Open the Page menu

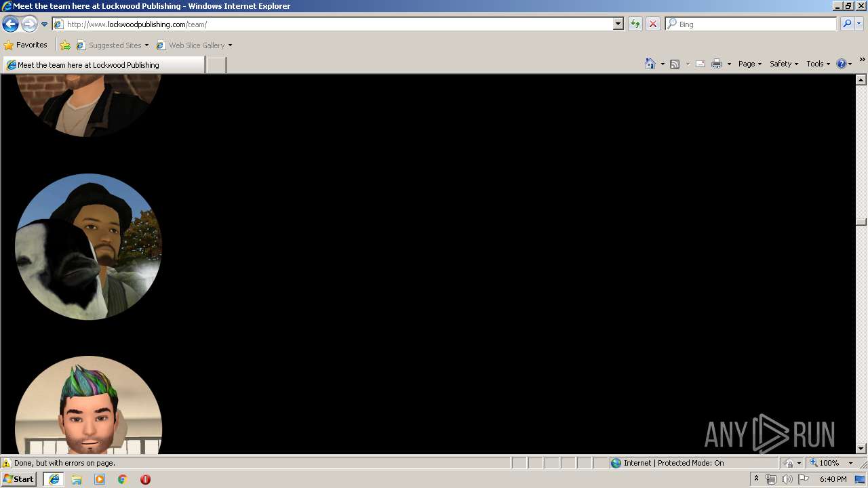750,64
